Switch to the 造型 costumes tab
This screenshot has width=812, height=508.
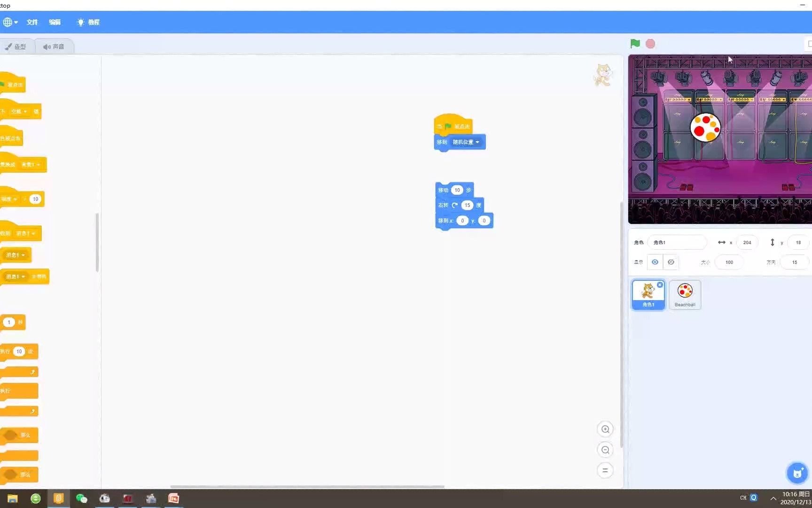coord(16,47)
